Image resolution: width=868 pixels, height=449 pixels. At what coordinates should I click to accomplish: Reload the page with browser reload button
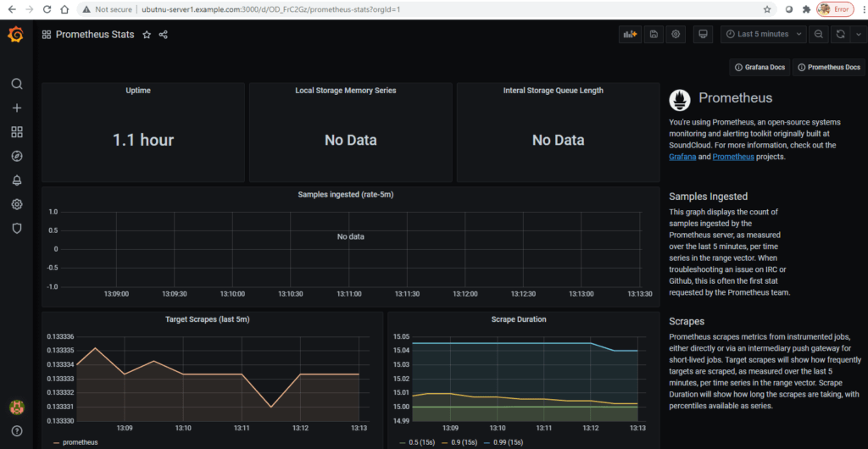[x=47, y=9]
